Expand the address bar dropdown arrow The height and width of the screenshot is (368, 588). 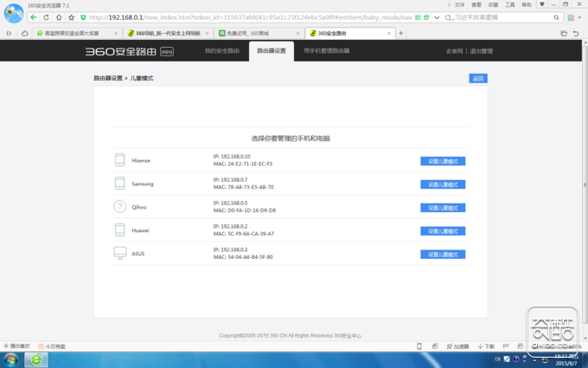click(437, 17)
